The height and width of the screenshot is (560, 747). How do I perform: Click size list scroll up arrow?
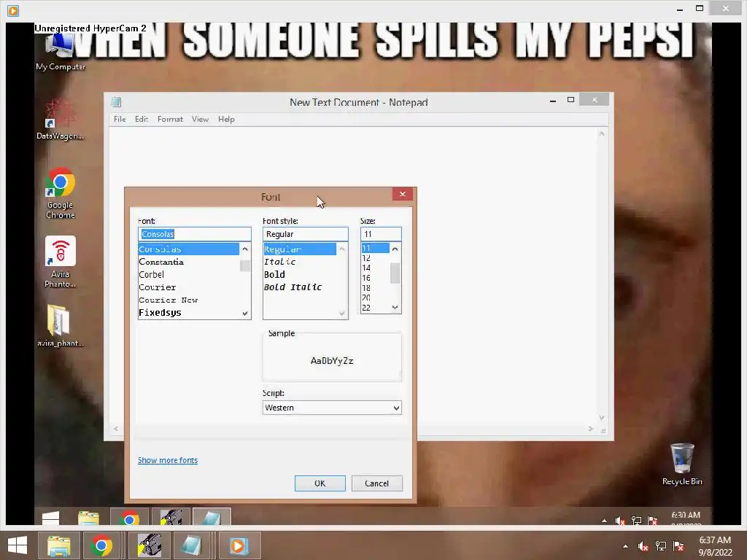coord(395,249)
